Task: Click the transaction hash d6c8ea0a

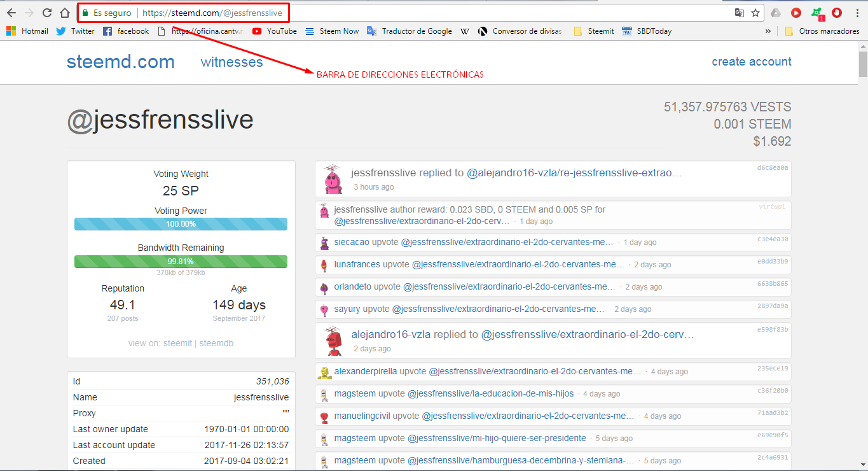Action: (773, 168)
